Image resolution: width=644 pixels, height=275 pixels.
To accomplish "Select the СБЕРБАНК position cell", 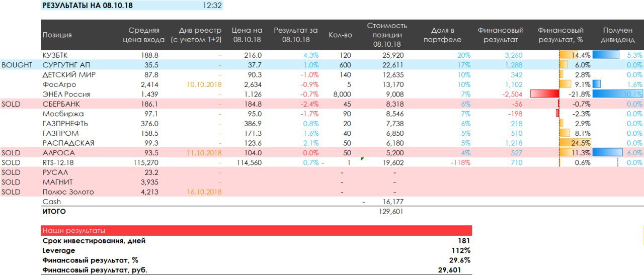I will coord(61,104).
